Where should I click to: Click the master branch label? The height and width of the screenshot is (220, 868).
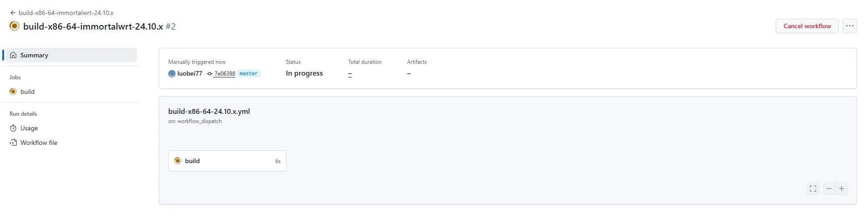(x=248, y=73)
